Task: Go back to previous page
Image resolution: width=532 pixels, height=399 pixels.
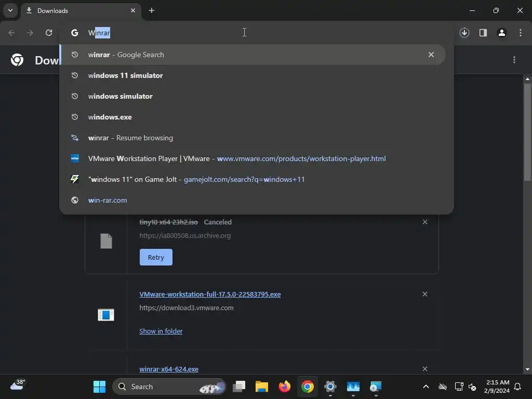Action: (11, 33)
